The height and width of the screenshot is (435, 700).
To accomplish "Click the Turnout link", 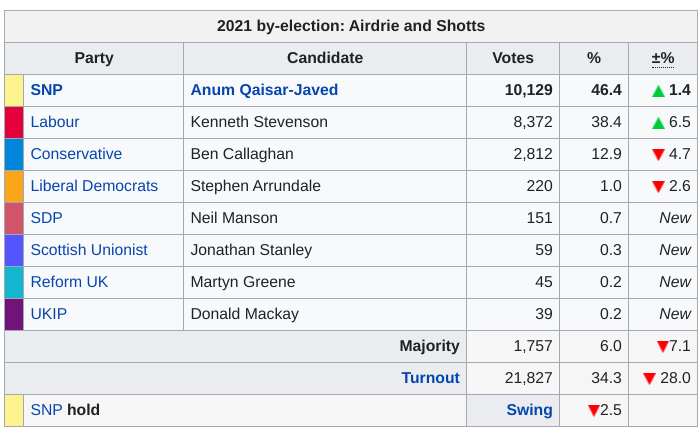I will click(x=430, y=378).
